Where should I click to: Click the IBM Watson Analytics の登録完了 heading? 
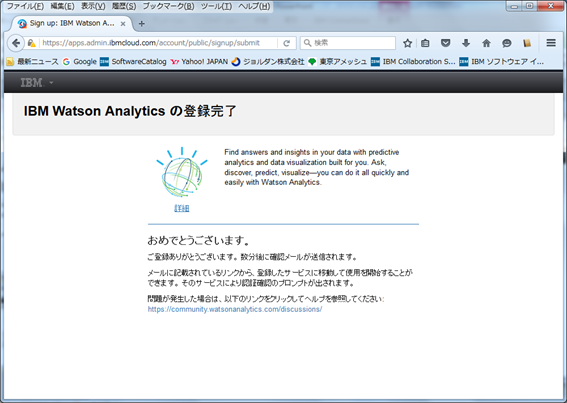130,111
